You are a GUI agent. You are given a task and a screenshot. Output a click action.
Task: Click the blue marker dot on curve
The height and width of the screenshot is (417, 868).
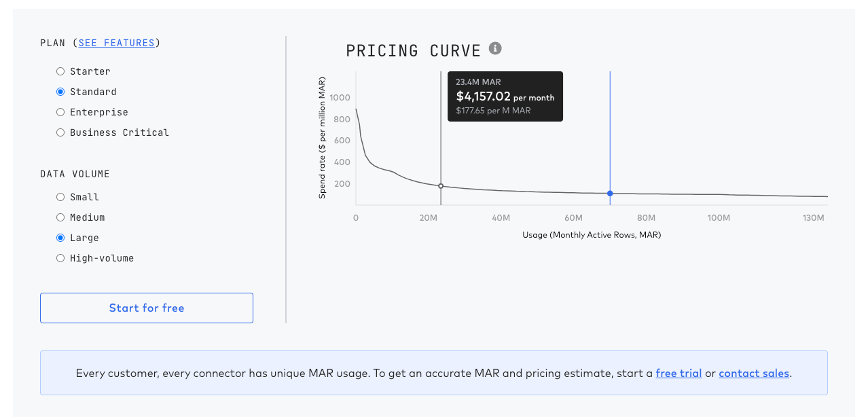tap(610, 194)
